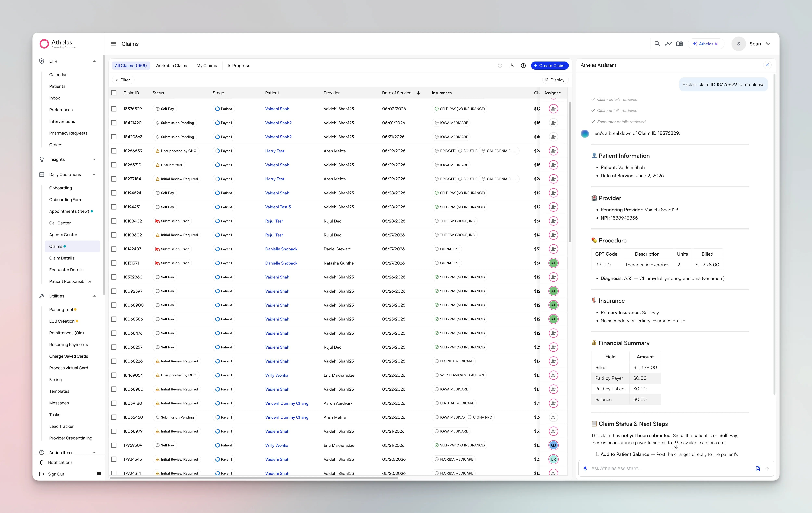Open the book documentation icon

coord(679,44)
